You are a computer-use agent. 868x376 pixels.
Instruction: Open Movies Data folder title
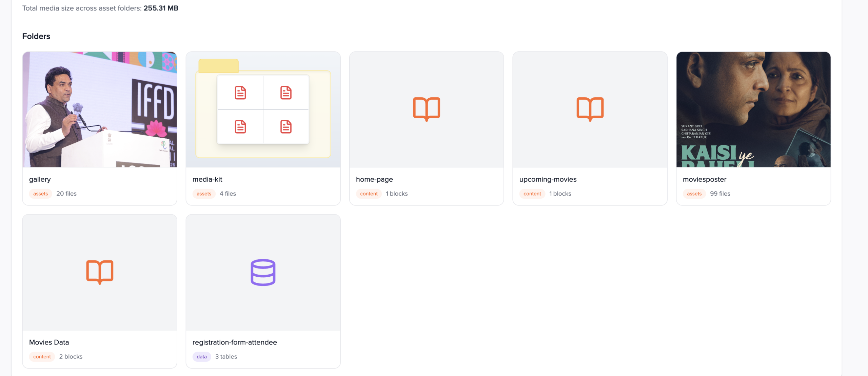[49, 342]
